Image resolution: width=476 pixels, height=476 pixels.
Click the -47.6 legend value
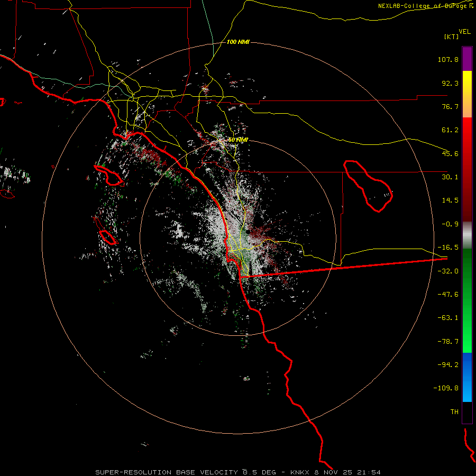click(448, 295)
